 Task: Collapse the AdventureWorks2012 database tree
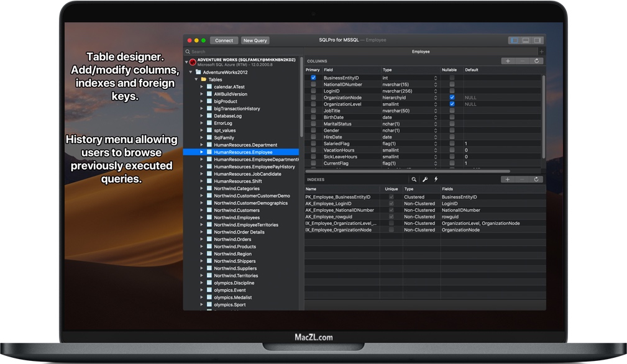click(x=191, y=73)
